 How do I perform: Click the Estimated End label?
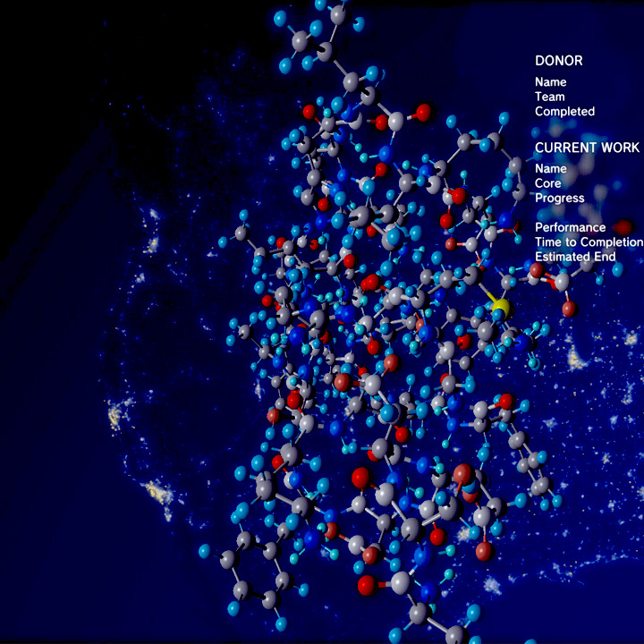point(575,257)
